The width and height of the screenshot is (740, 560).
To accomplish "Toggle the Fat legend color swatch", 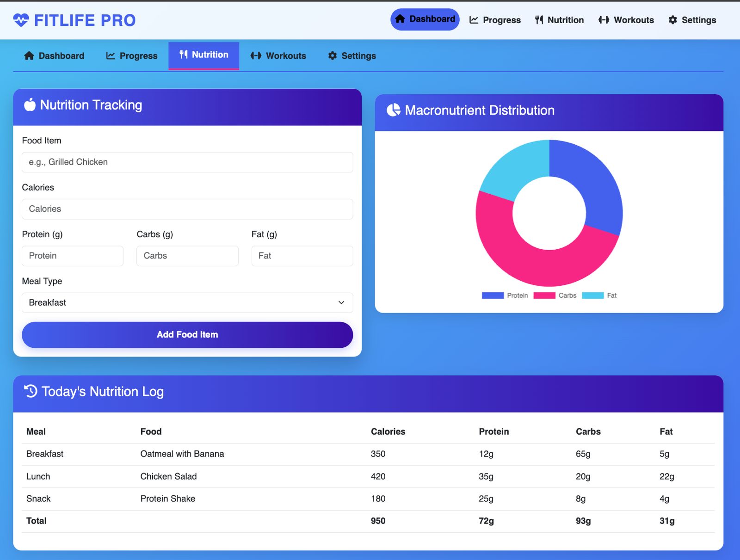I will [593, 295].
